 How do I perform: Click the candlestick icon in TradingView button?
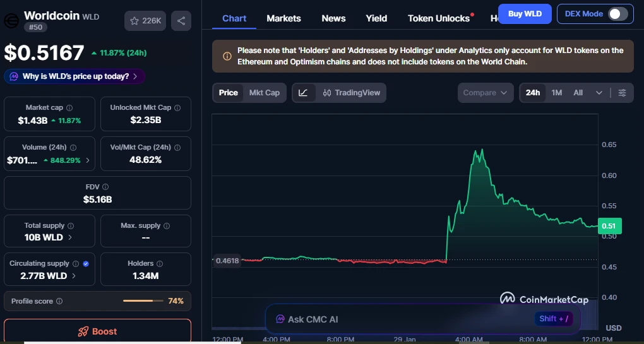(x=327, y=93)
